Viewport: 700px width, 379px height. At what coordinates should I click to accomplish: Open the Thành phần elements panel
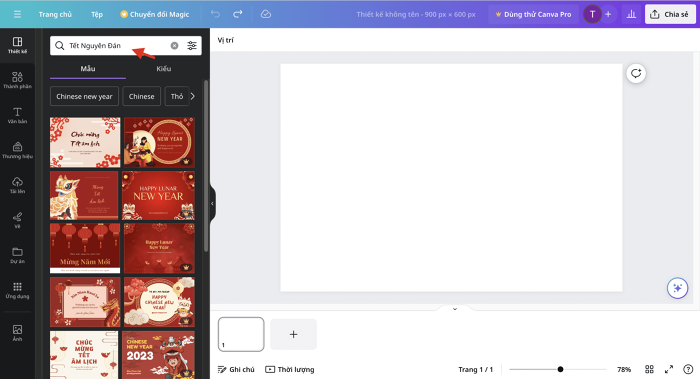click(x=17, y=80)
